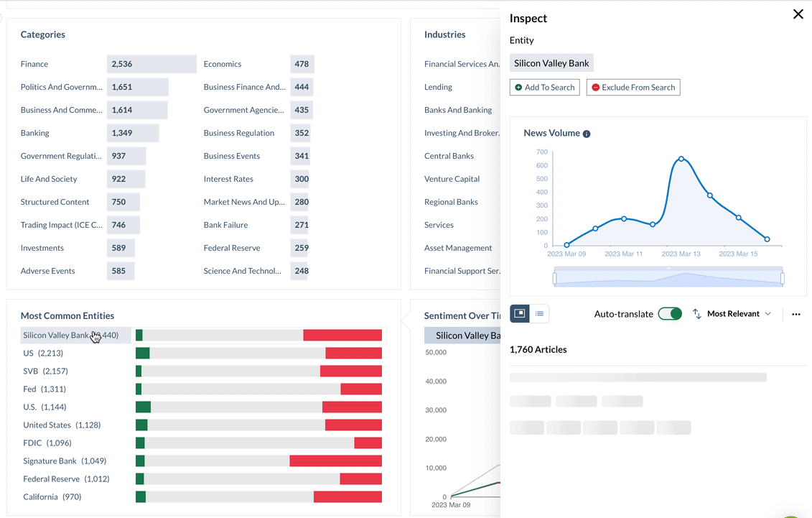Select the right handle of News Volume range slider
This screenshot has height=518, width=812.
tap(782, 278)
